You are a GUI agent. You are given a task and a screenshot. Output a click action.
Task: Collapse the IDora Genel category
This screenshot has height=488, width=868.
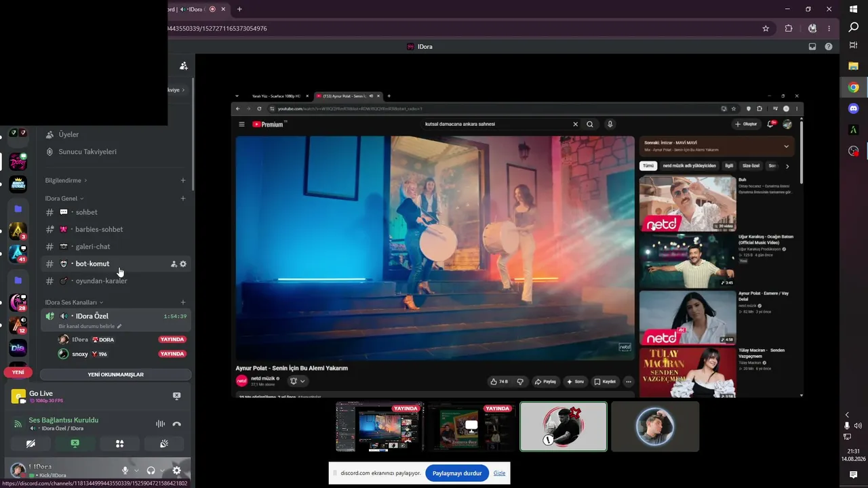64,199
